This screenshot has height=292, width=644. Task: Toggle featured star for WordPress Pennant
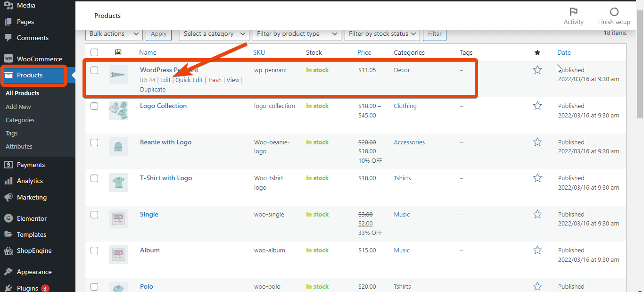coord(537,70)
